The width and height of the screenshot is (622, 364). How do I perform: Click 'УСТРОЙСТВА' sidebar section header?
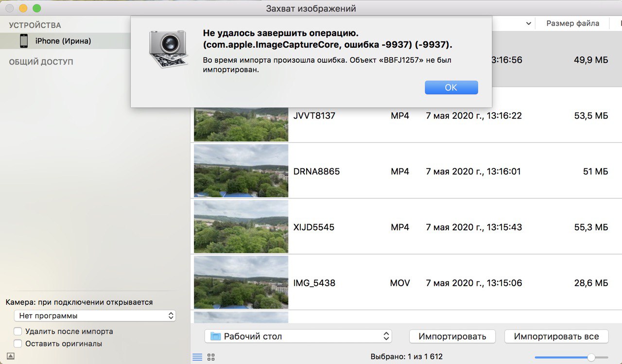(x=35, y=25)
